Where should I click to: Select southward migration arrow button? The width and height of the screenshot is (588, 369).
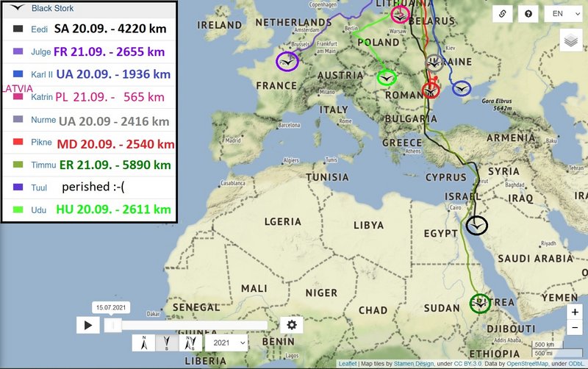click(167, 343)
